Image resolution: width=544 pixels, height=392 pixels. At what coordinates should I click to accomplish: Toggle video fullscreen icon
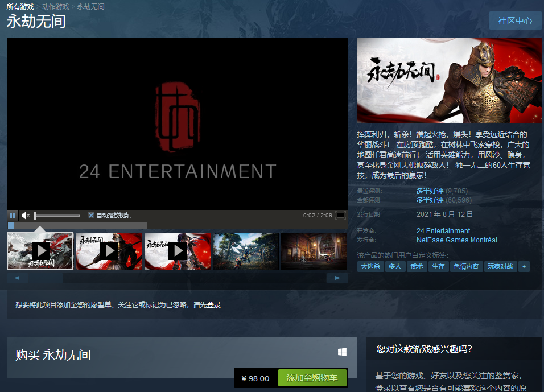pos(341,216)
